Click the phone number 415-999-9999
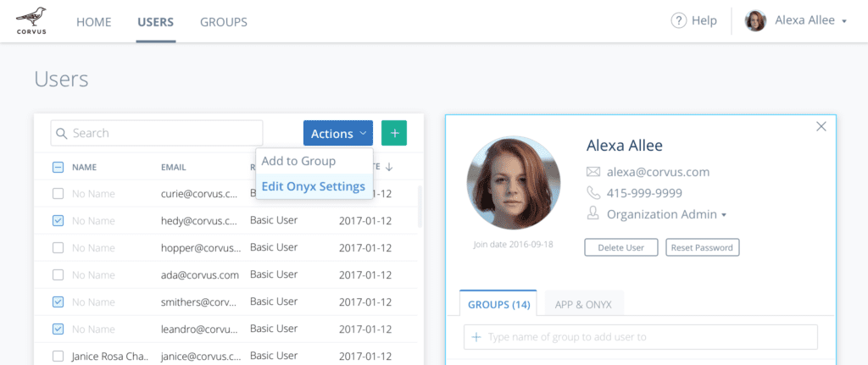 point(644,193)
